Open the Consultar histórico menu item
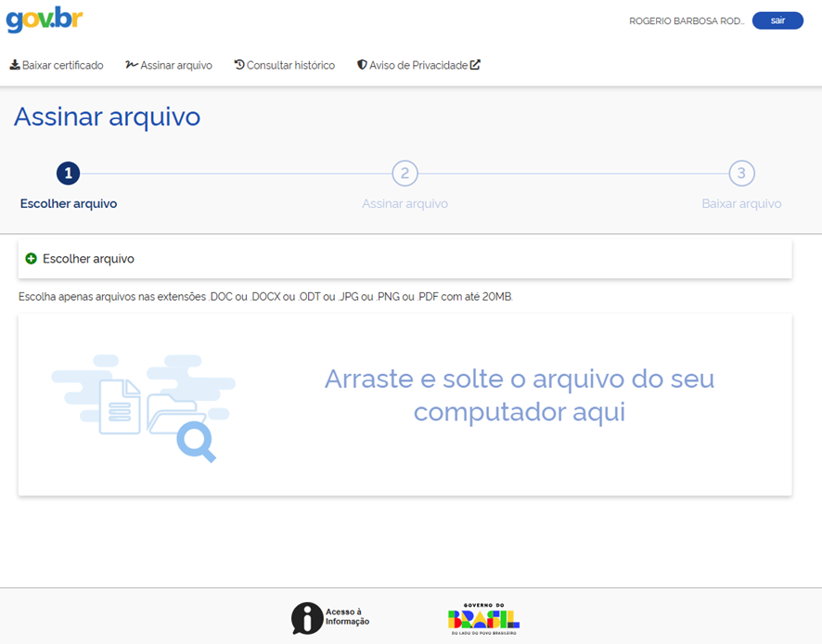Screen dimensions: 822x644 point(284,65)
